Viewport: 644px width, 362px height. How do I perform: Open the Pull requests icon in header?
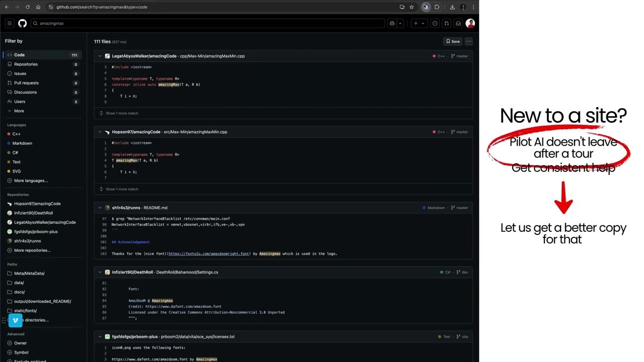(446, 23)
